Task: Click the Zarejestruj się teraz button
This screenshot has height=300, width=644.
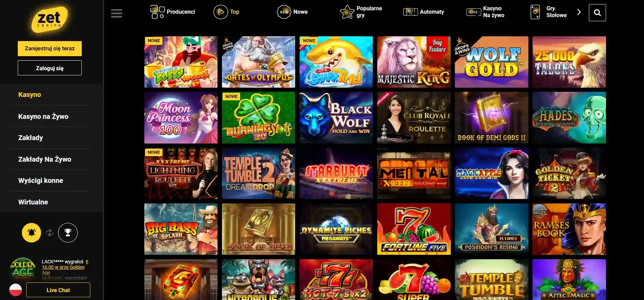Action: 50,49
